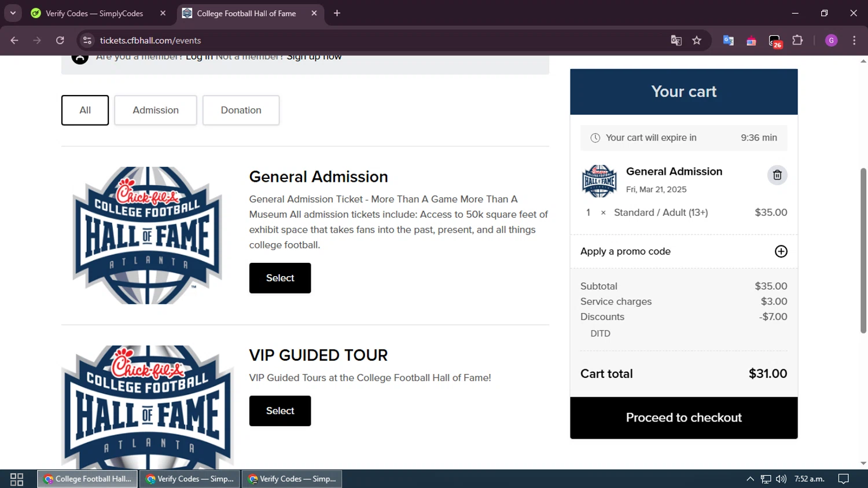Click the browser forward arrow
The width and height of the screenshot is (868, 488).
point(37,41)
